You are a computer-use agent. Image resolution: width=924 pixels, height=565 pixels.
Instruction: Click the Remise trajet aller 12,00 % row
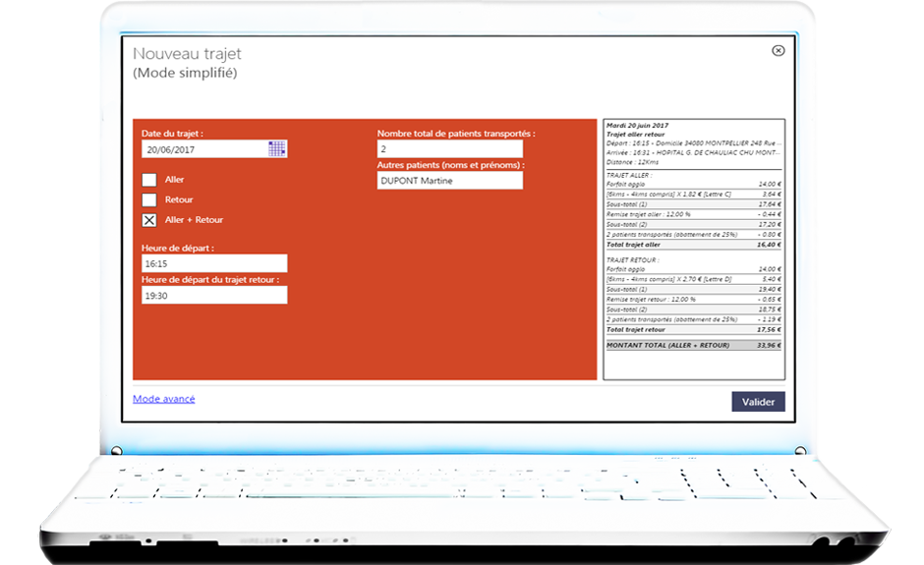point(693,213)
